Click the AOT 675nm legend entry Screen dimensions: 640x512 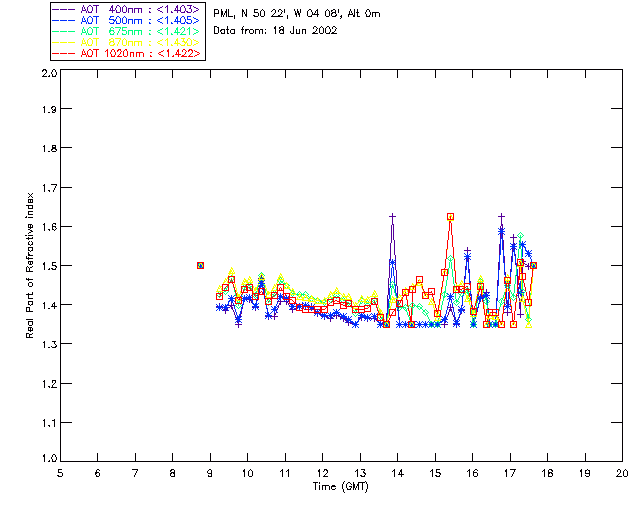point(127,31)
